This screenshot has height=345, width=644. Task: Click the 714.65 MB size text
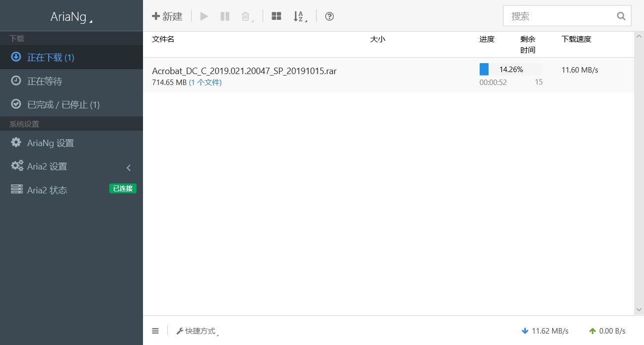click(x=169, y=83)
